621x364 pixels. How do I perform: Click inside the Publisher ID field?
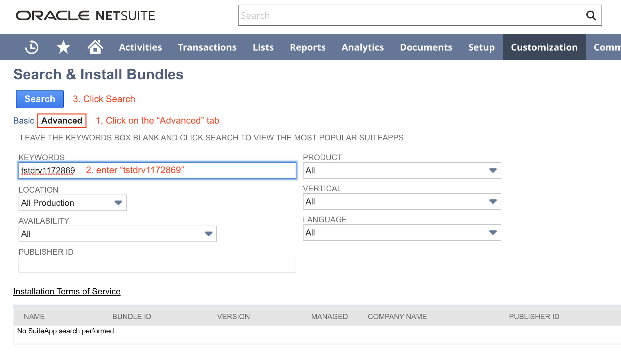pyautogui.click(x=157, y=265)
